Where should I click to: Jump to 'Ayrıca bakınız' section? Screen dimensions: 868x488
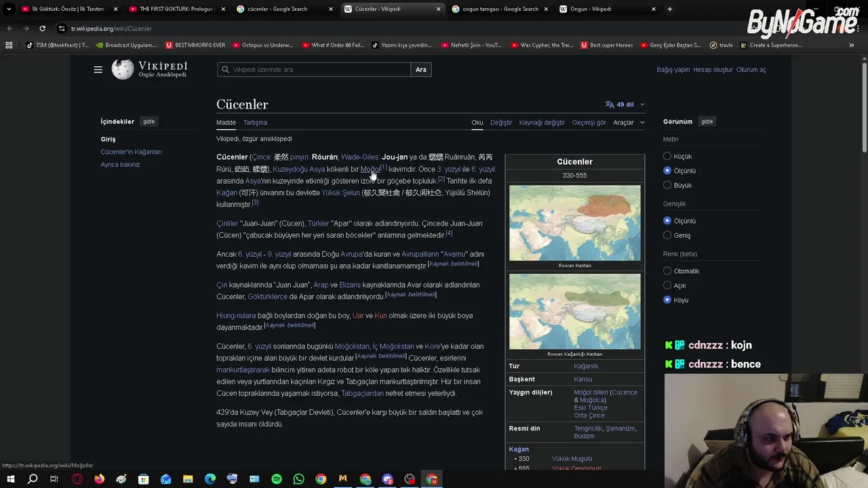coord(120,165)
